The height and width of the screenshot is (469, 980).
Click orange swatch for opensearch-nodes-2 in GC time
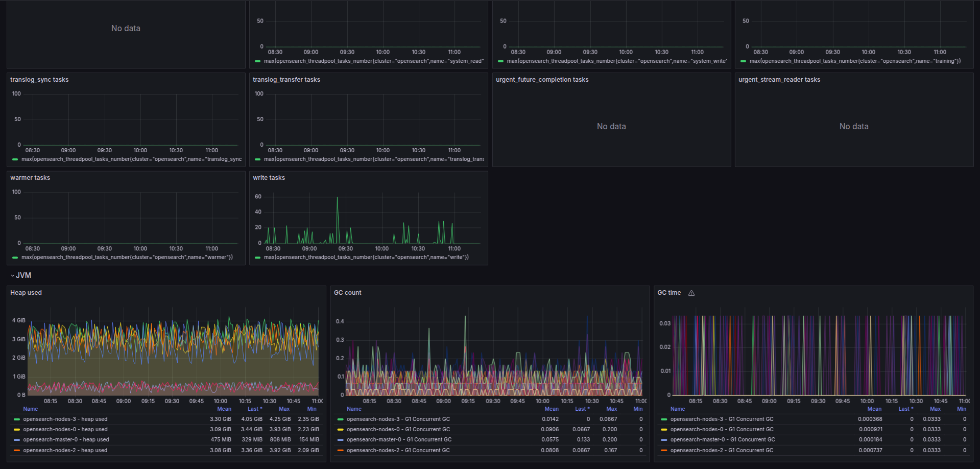click(x=664, y=451)
